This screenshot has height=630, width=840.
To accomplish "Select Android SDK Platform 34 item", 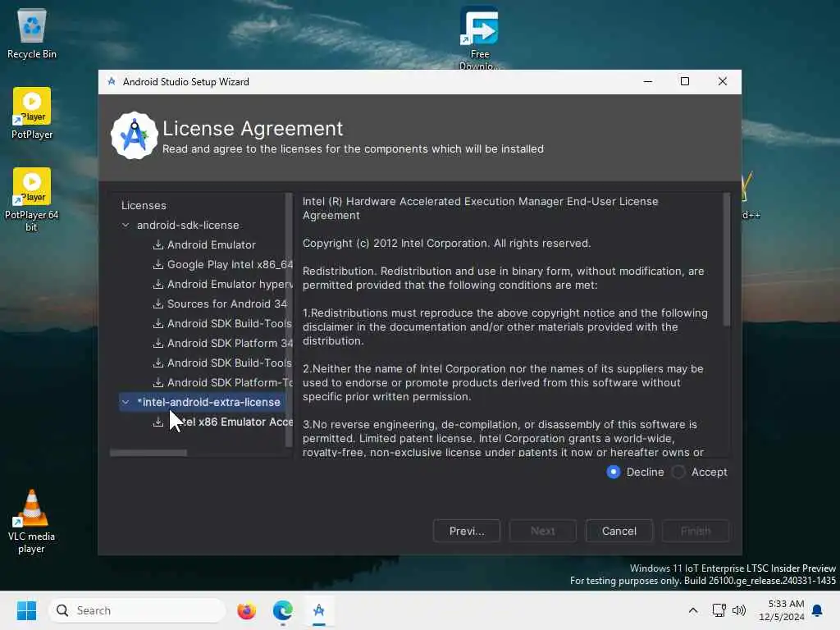I will tap(230, 344).
